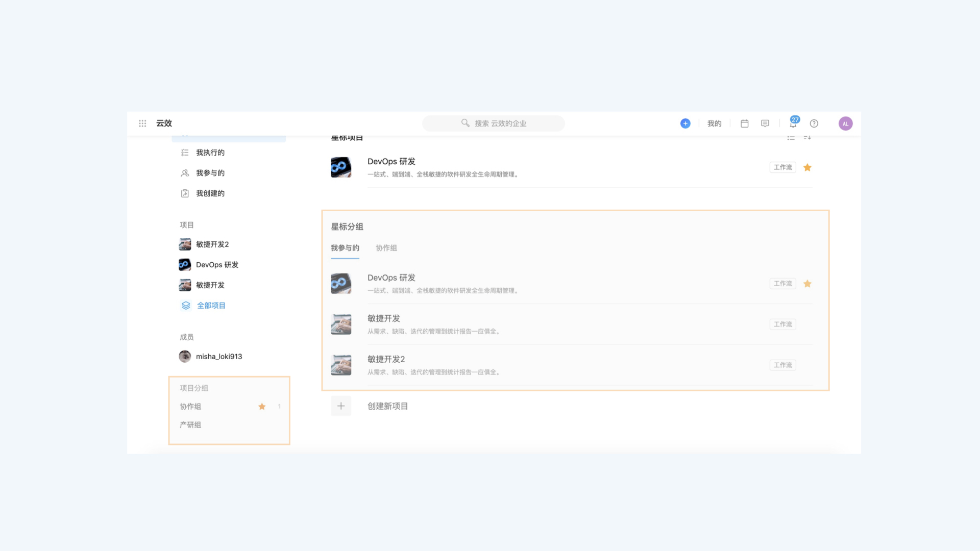980x551 pixels.
Task: Click 全部项目 link in sidebar
Action: (x=211, y=306)
